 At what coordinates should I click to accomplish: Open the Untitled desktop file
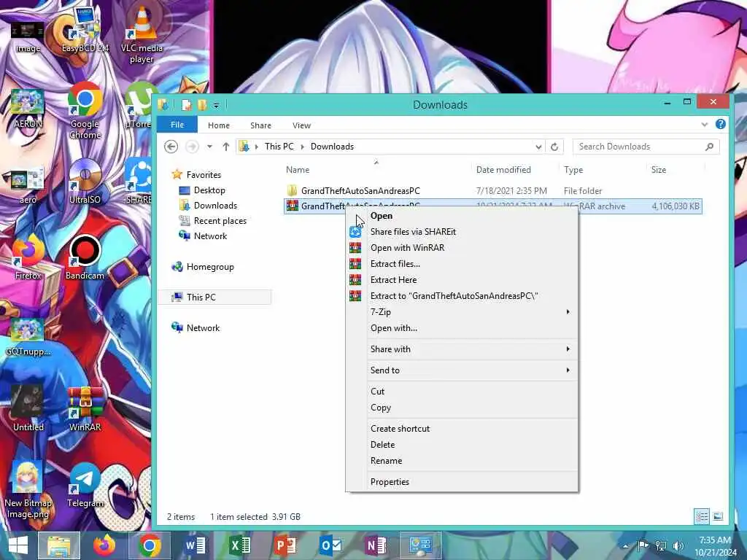click(x=28, y=408)
